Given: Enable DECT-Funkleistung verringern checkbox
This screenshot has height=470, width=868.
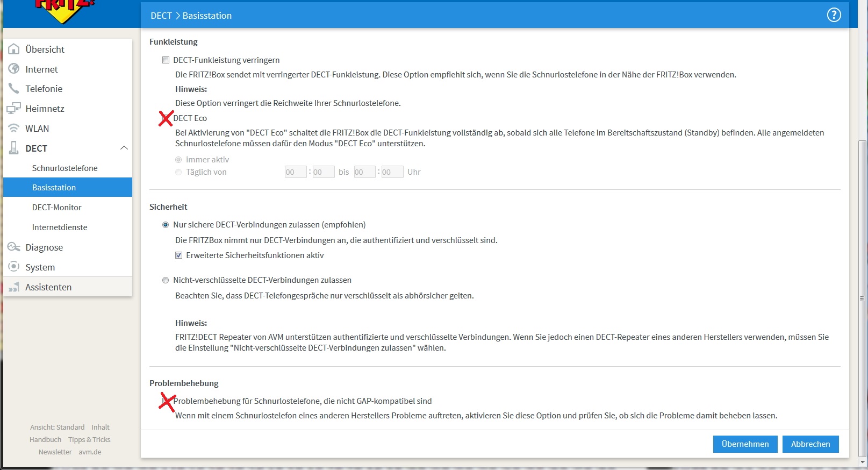Looking at the screenshot, I should [166, 60].
